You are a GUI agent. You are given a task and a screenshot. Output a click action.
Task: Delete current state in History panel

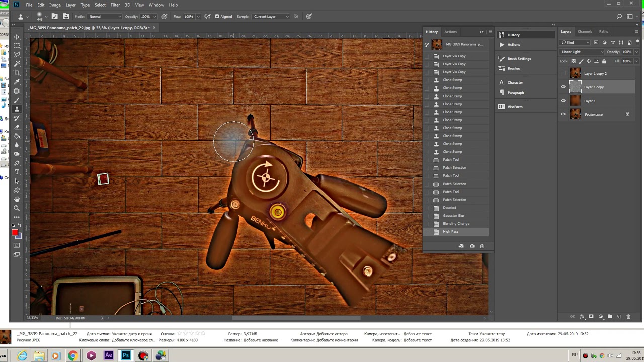[482, 246]
